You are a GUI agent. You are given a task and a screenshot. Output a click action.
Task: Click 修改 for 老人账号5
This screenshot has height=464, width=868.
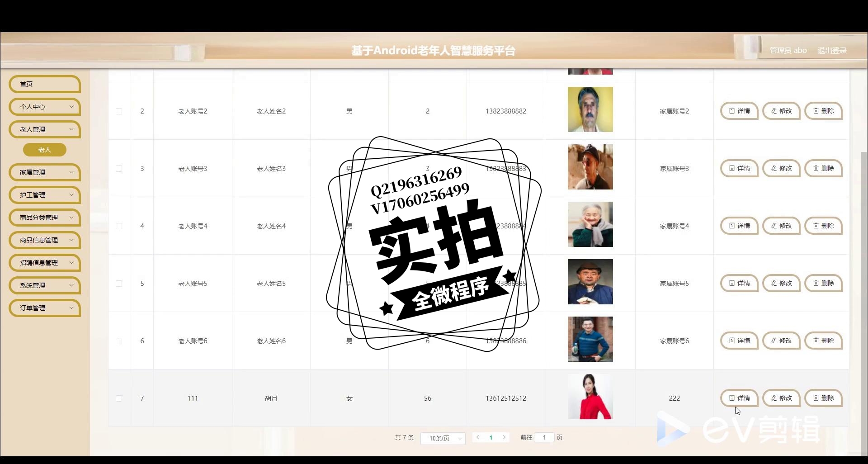781,283
